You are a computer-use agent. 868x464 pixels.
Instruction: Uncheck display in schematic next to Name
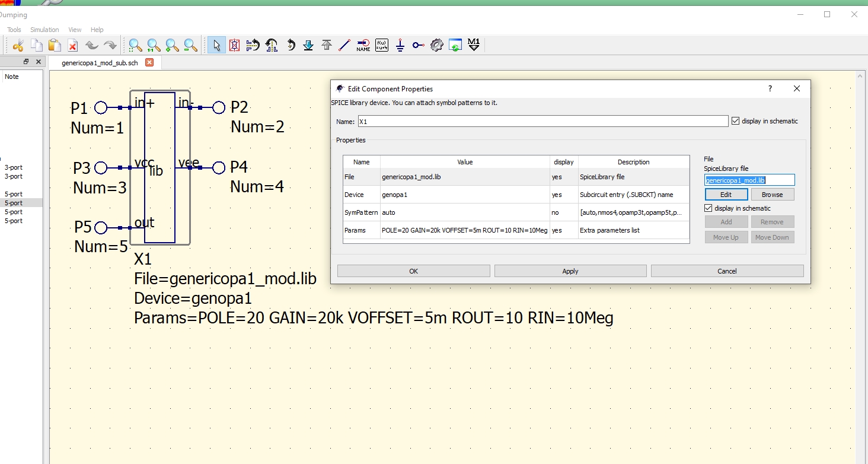coord(735,120)
